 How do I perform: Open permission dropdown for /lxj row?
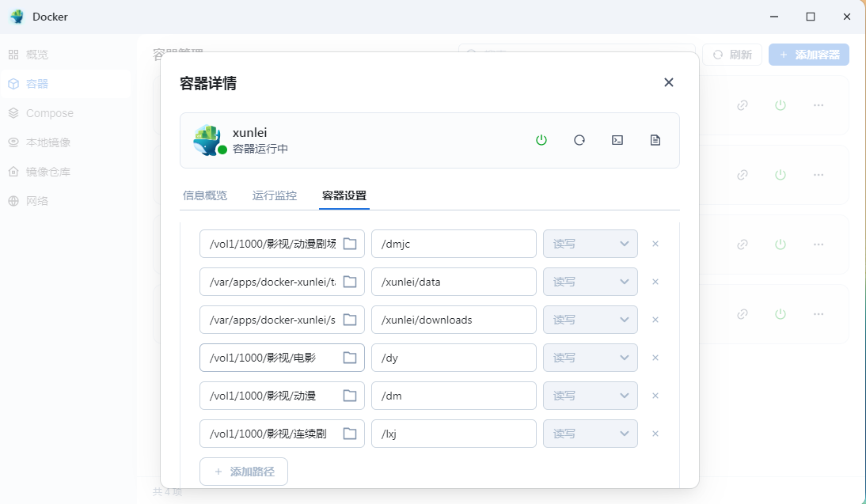(591, 434)
